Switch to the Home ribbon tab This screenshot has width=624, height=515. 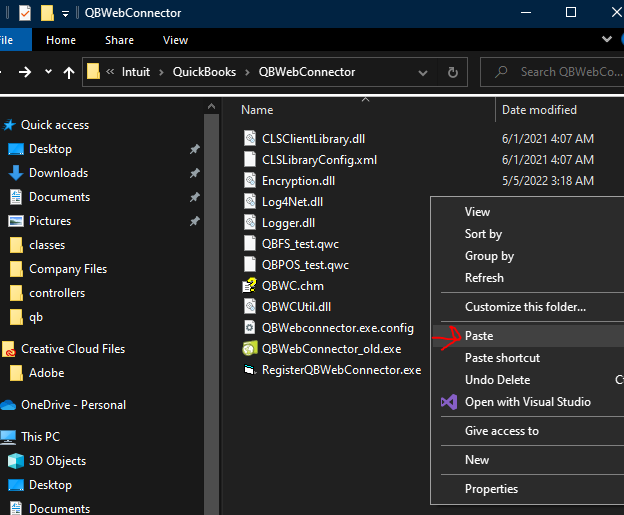(61, 40)
